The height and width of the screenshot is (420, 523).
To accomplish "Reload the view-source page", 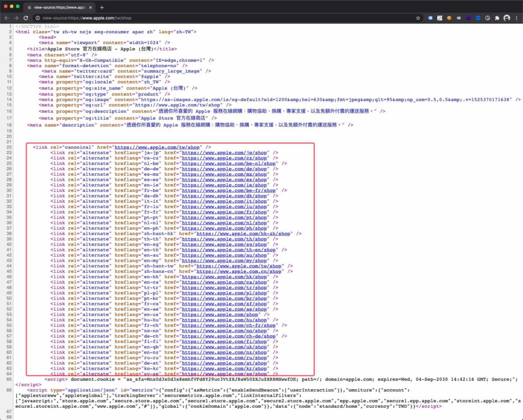I will [x=26, y=18].
